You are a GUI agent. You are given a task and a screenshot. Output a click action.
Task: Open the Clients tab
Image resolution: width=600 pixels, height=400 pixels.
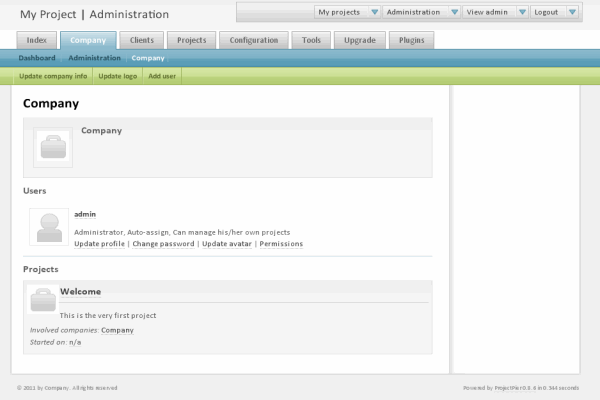coord(141,40)
